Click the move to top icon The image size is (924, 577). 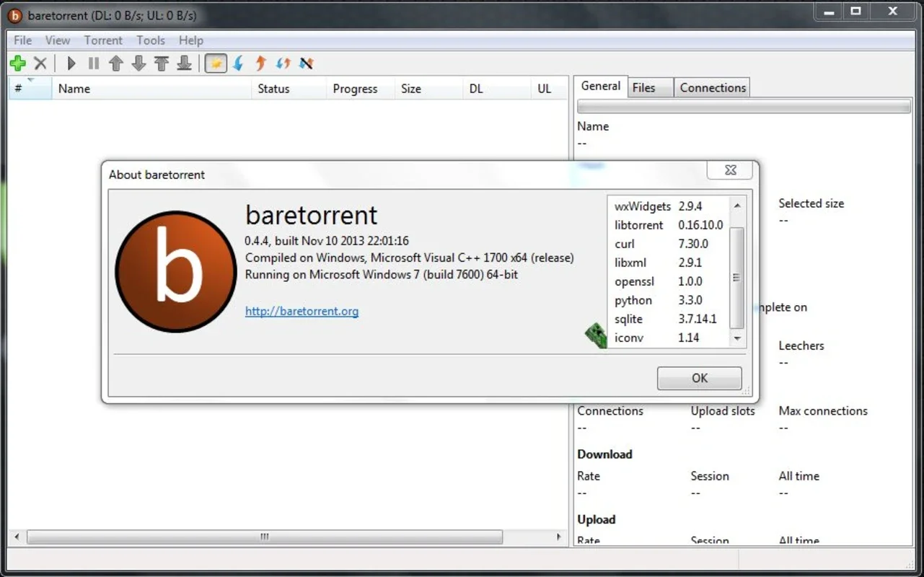tap(162, 63)
